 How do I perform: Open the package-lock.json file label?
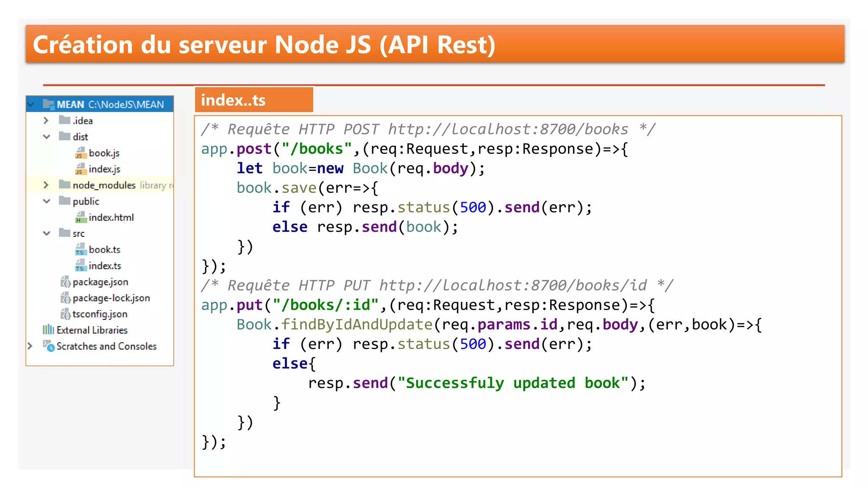[111, 298]
